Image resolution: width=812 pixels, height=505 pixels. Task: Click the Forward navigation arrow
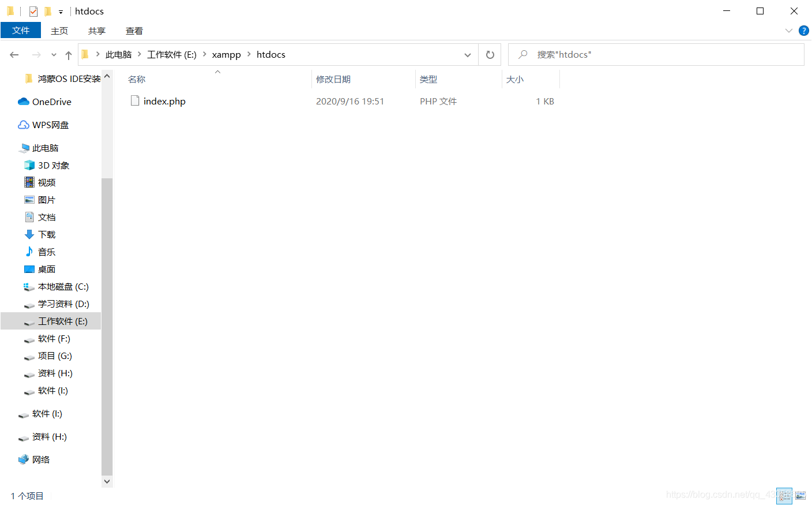[x=36, y=55]
